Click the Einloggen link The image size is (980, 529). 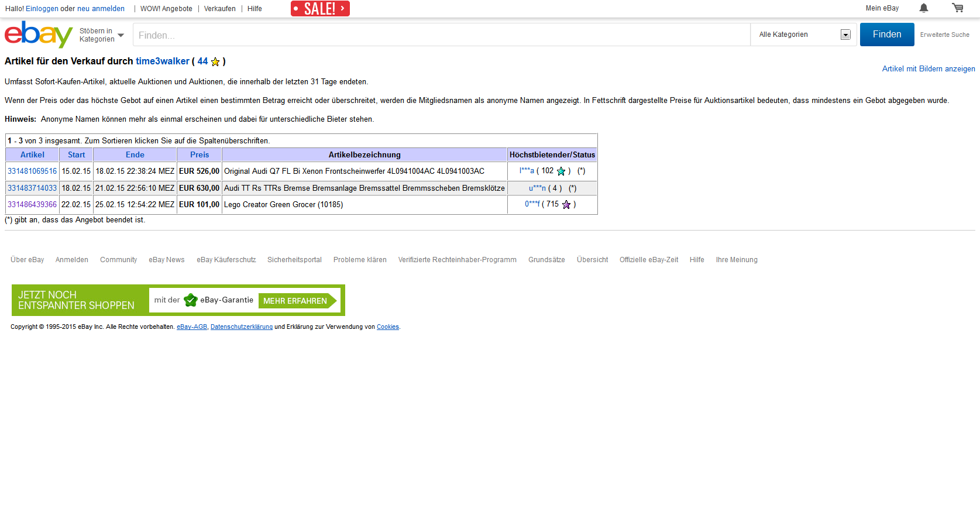point(42,9)
